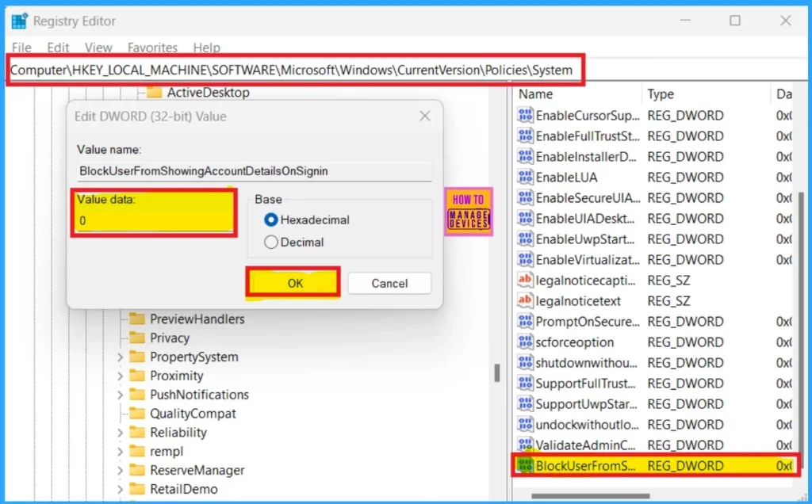Click the SupportUwpStar... DWORD icon

[525, 403]
